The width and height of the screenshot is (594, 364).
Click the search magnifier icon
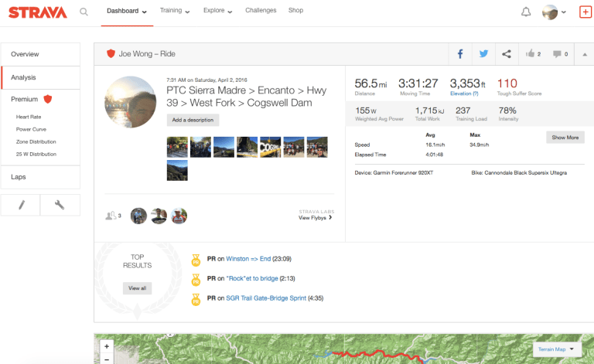[84, 12]
